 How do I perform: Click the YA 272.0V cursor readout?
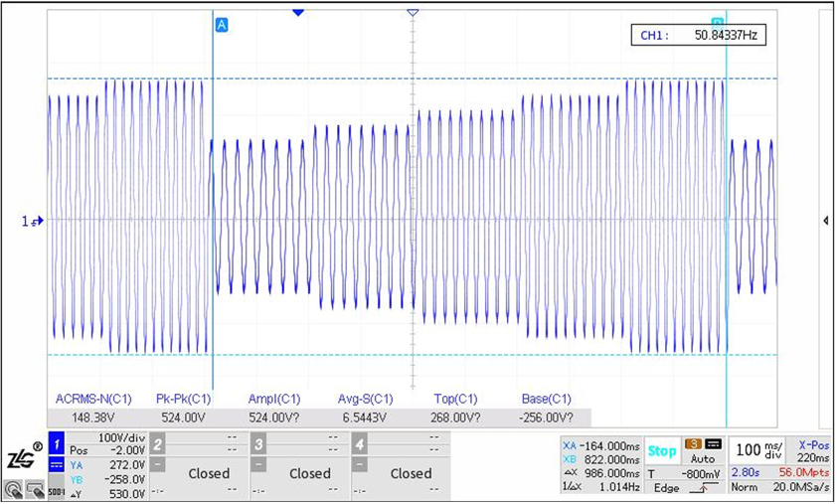coord(107,465)
